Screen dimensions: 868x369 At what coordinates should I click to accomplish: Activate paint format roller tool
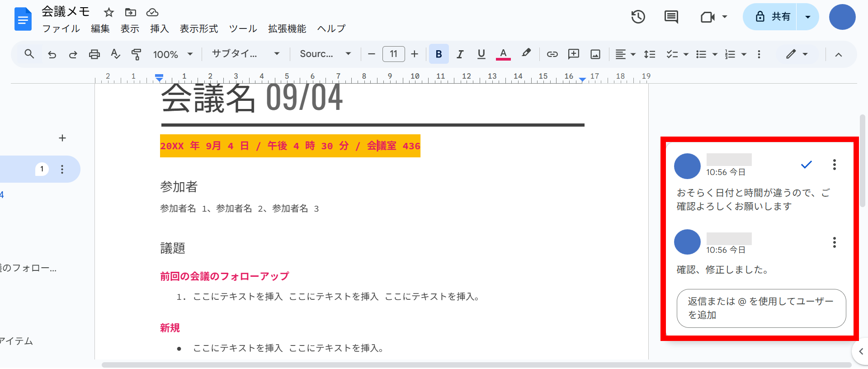click(x=136, y=54)
